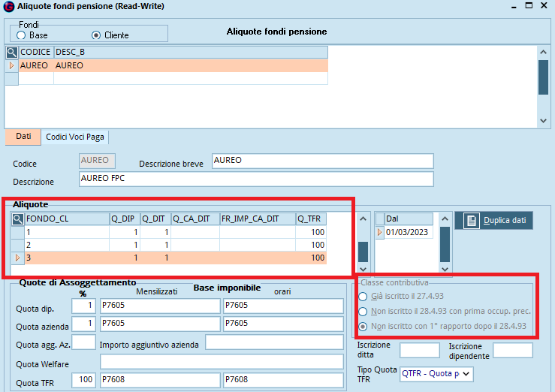Screen dimensions: 555x392
Task: Click Quota azienda Mensilizzati field P7605
Action: click(x=160, y=324)
